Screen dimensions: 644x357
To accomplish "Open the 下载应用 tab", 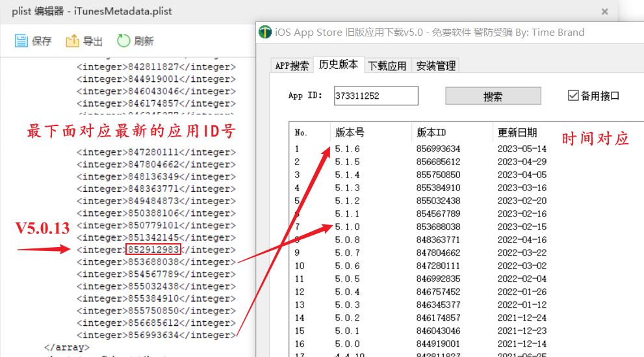I will point(387,66).
